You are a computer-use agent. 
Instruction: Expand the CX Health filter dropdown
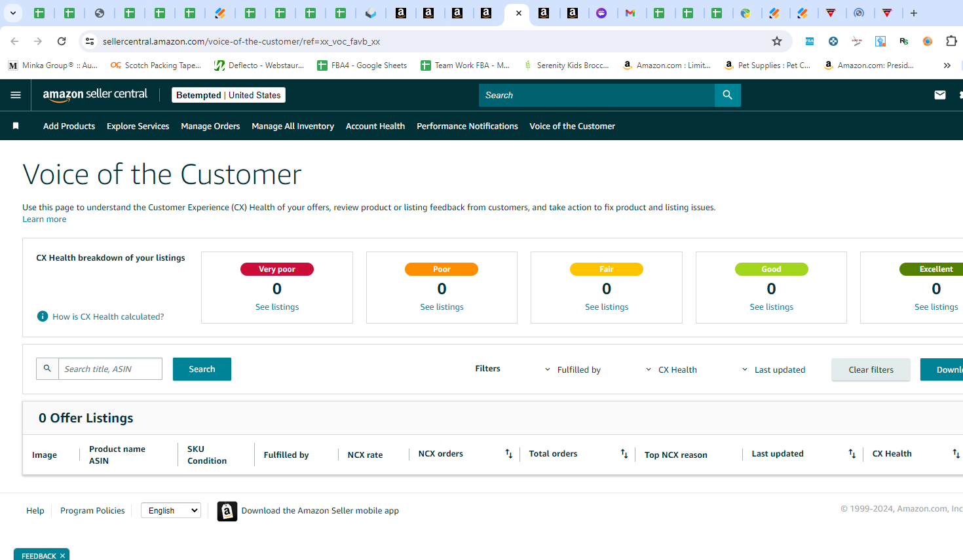[671, 369]
